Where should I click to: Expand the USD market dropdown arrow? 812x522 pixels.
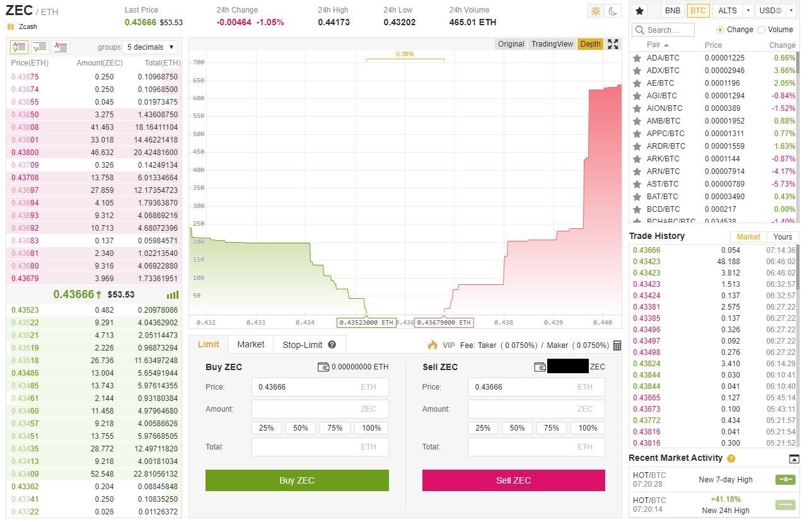tap(792, 11)
